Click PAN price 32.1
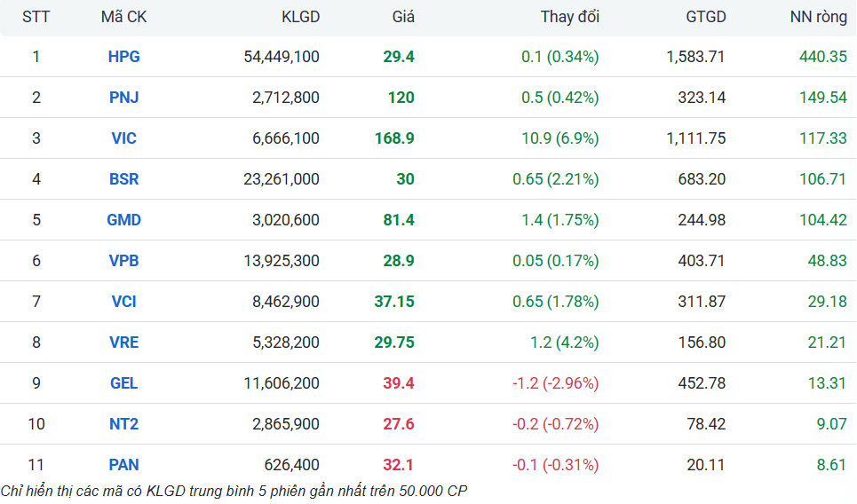The height and width of the screenshot is (504, 857). pos(399,465)
